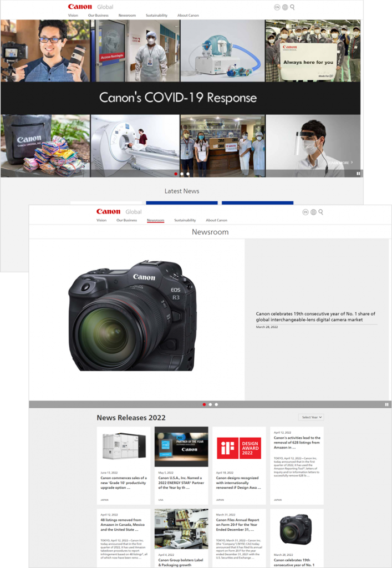Click the Canon's COVID-19 Response banner title
This screenshot has width=392, height=568.
(x=178, y=98)
